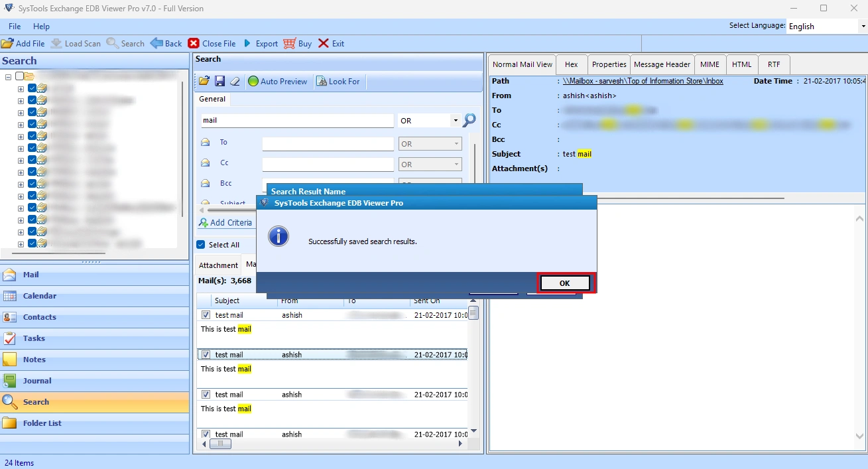Toggle the Select All checkbox
Screen dimensions: 868x469
point(201,245)
